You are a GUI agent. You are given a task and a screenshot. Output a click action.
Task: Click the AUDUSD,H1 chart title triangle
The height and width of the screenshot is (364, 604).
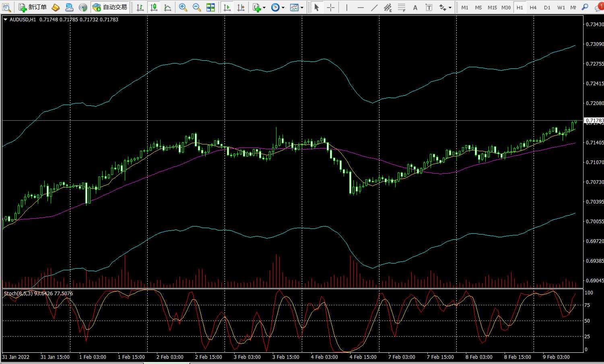pos(6,19)
